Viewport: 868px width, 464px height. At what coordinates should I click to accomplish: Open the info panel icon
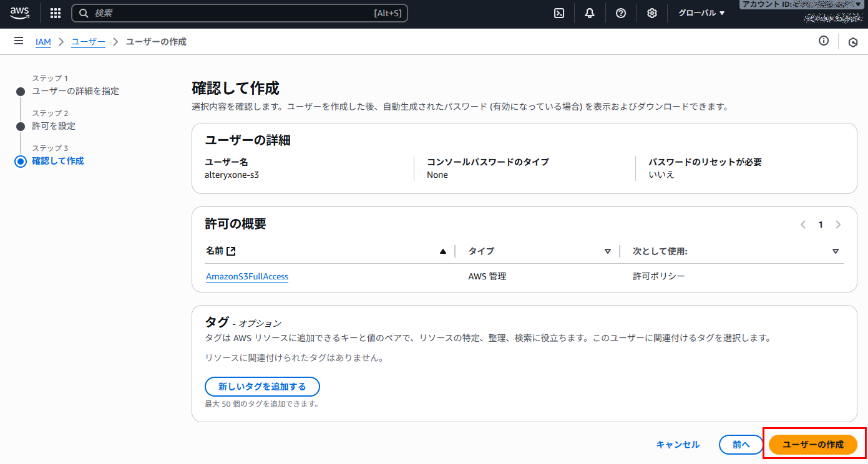[824, 41]
